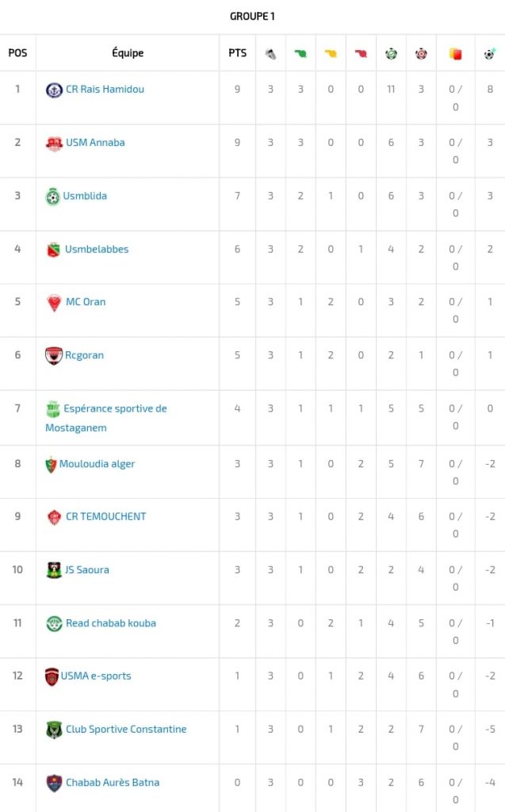Click the red boot losses column icon

pyautogui.click(x=361, y=54)
